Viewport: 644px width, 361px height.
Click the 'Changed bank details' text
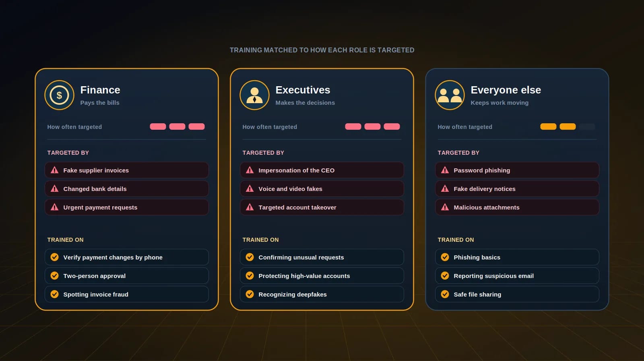pos(95,189)
